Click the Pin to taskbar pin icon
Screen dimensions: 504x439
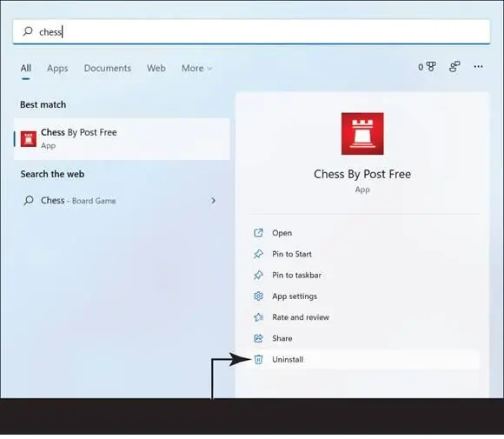pos(258,276)
